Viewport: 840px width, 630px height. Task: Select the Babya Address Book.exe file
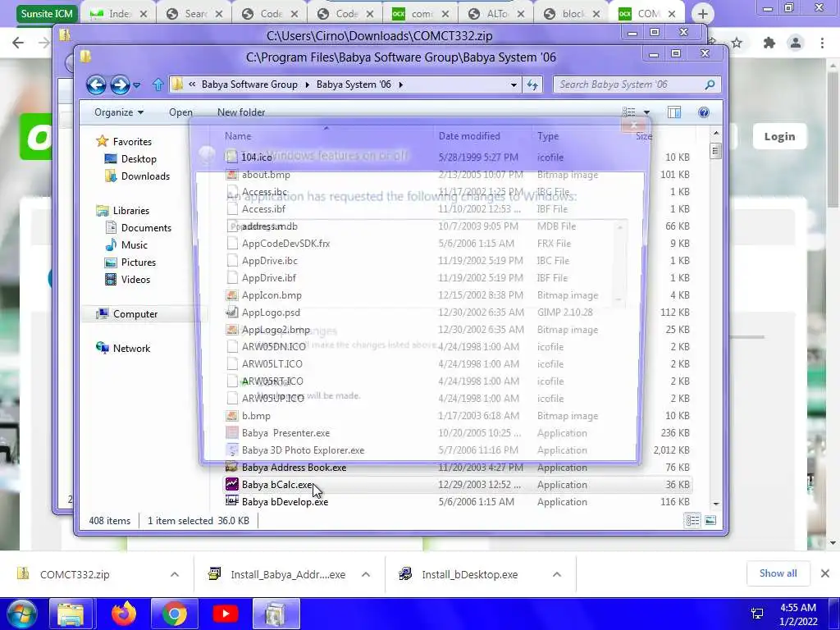[x=458, y=467]
